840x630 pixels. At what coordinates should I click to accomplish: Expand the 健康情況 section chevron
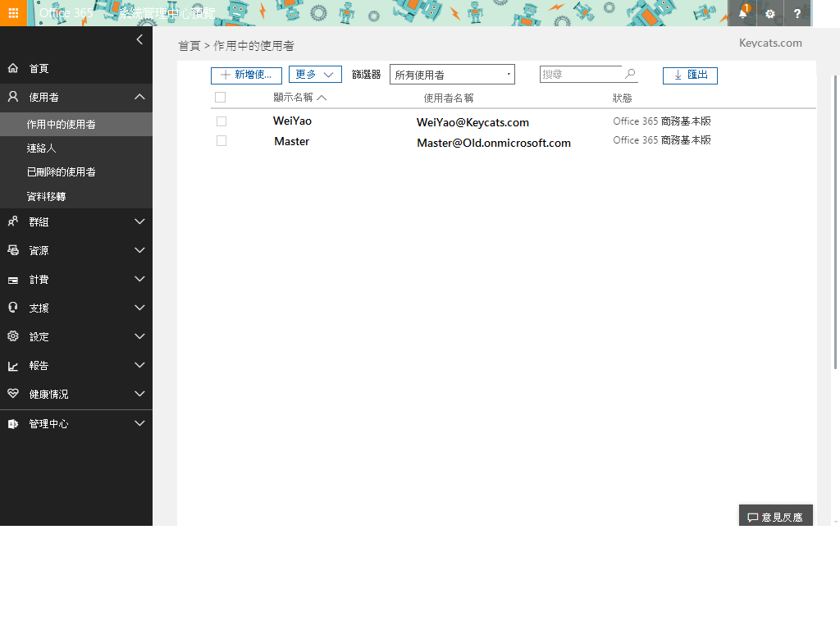pos(139,394)
